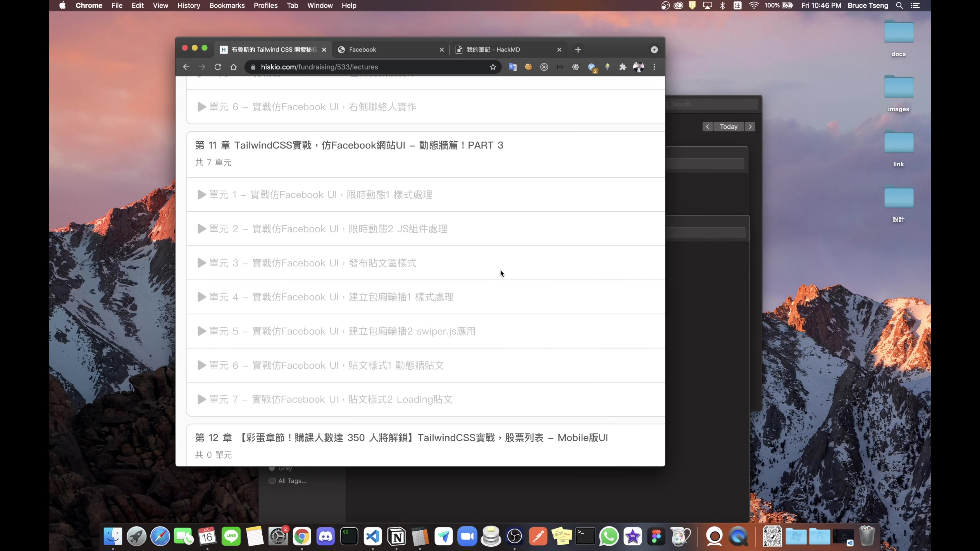Open Chrome's three-dot menu
This screenshot has height=551, width=980.
click(x=654, y=67)
